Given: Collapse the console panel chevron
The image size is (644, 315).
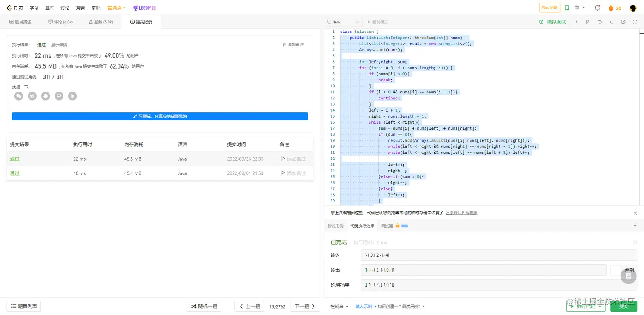Looking at the screenshot, I should [x=635, y=226].
